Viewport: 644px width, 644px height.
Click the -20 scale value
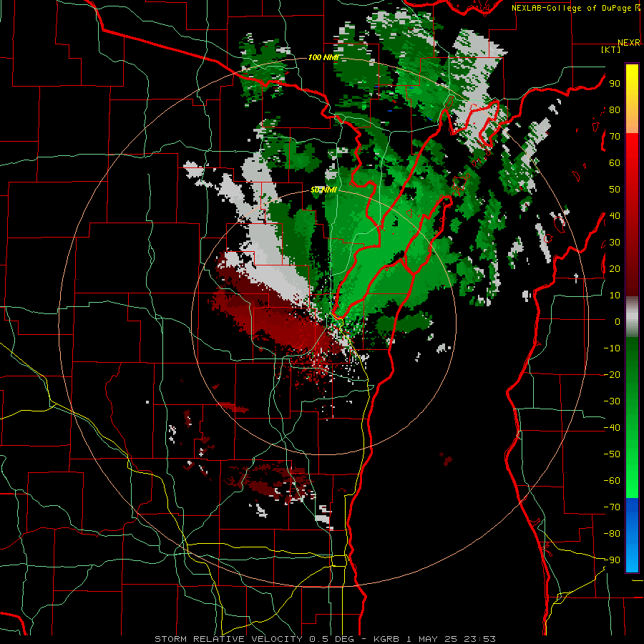pos(612,374)
